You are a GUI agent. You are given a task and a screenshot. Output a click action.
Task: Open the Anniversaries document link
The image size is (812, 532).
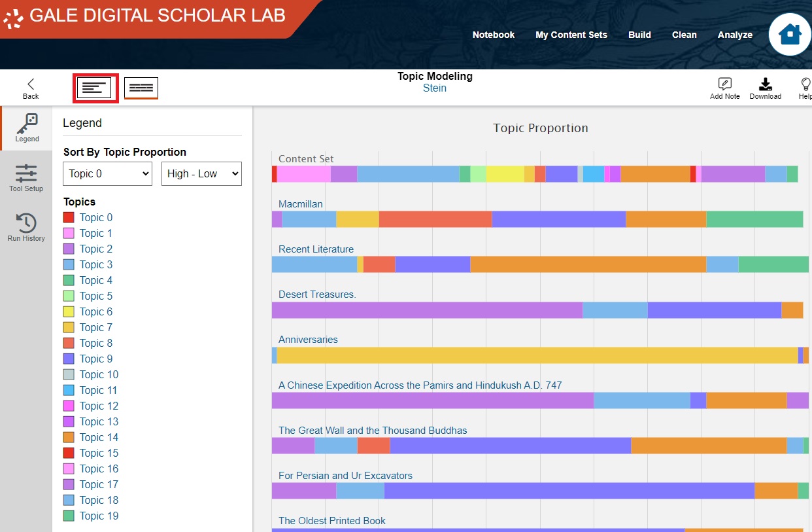click(x=308, y=340)
